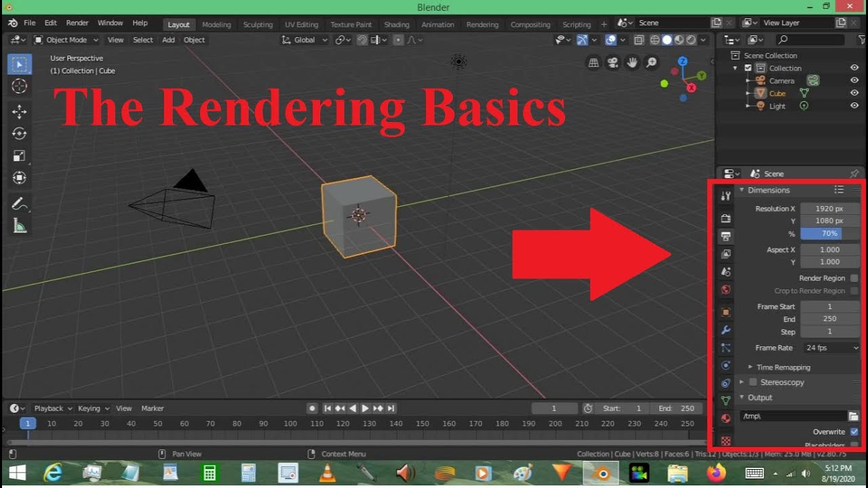868x488 pixels.
Task: Toggle Collection visibility eye icon
Action: [854, 68]
